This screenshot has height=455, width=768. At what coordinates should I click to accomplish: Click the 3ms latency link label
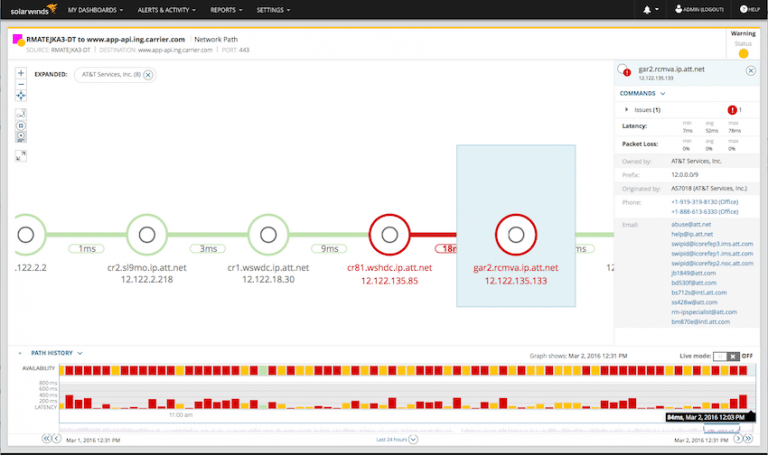click(208, 249)
